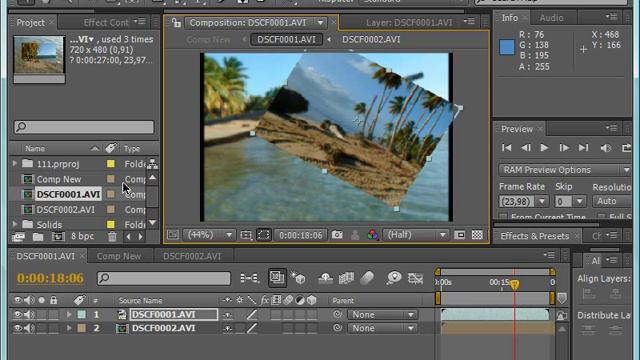This screenshot has height=360, width=640.
Task: Toggle viewer lock icon on Composition tab
Action: [x=176, y=23]
